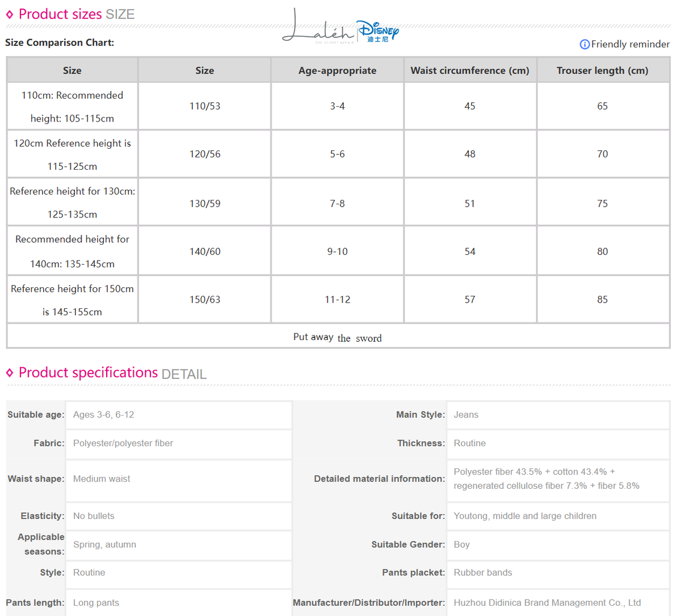Select the 140cm recommended height row label
The image size is (681, 616).
click(72, 252)
